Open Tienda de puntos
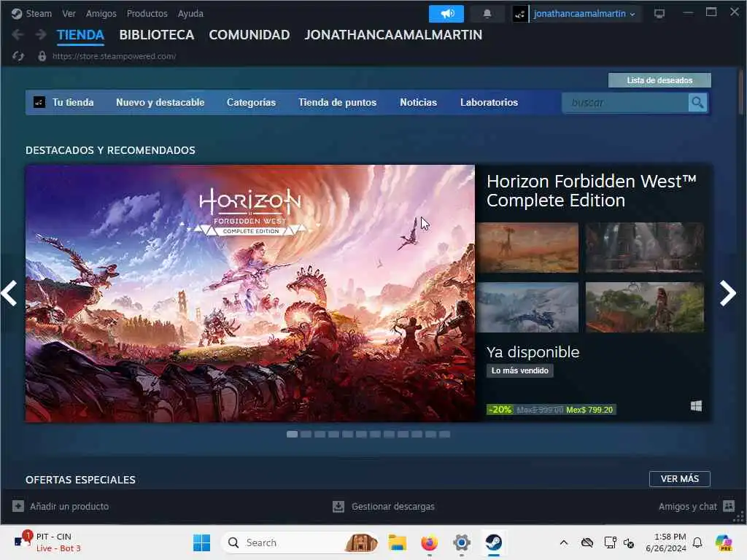Image resolution: width=747 pixels, height=560 pixels. [337, 102]
